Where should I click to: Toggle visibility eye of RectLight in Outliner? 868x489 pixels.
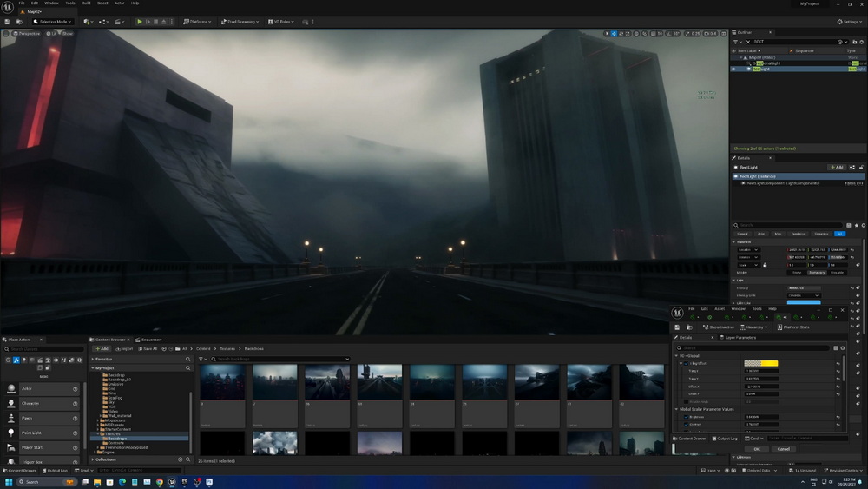pyautogui.click(x=733, y=69)
